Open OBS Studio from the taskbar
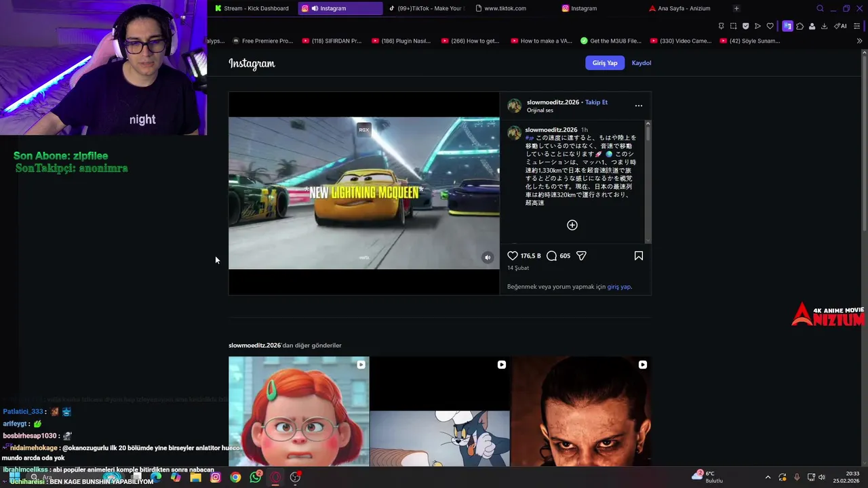Screen dimensions: 868x488 [295, 477]
